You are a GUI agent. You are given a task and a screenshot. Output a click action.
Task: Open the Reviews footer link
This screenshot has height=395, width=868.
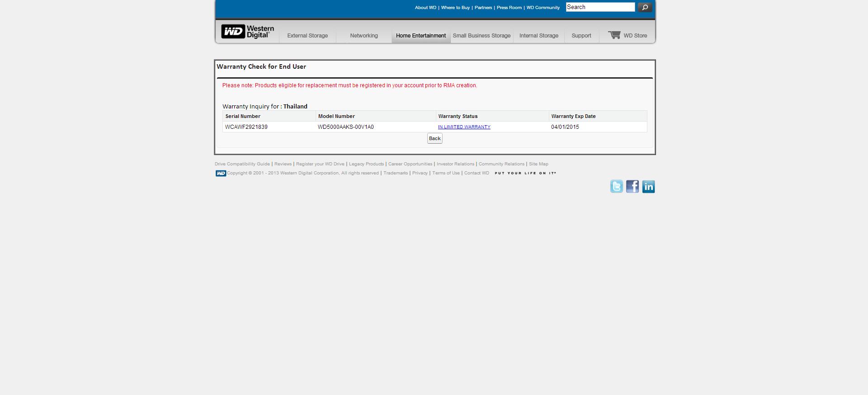283,164
